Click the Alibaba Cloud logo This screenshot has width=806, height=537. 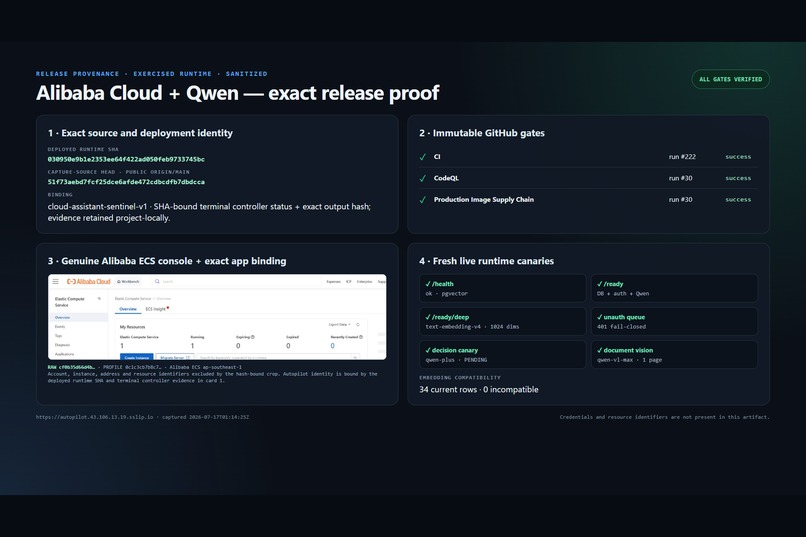pos(88,282)
